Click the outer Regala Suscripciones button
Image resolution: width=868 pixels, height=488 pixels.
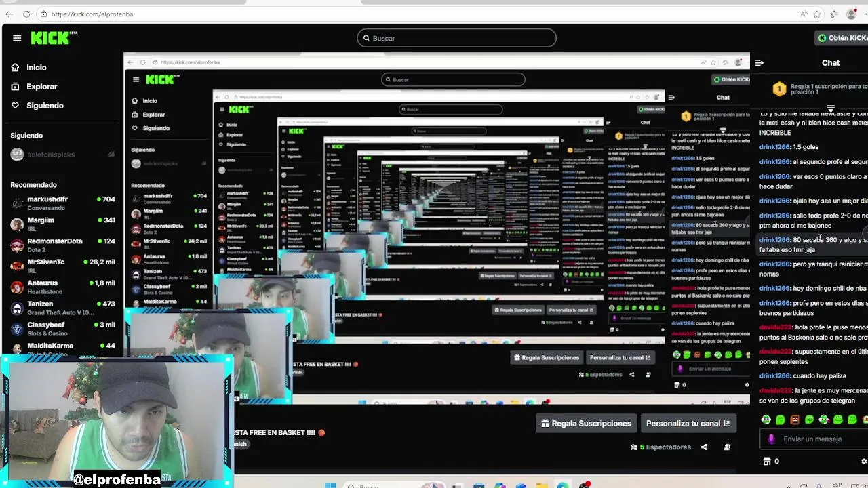point(587,424)
